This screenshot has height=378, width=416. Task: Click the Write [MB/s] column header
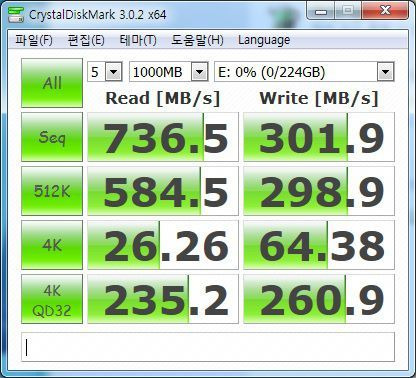(319, 98)
